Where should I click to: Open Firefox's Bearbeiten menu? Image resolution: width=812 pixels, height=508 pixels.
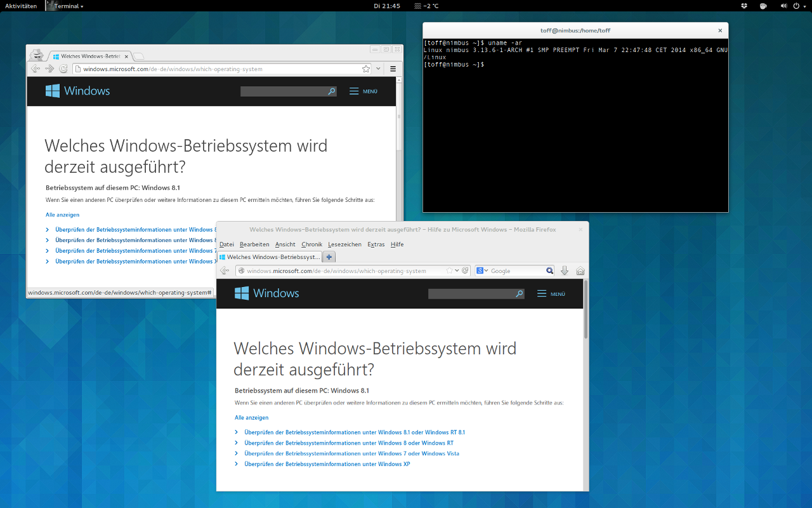click(x=254, y=244)
